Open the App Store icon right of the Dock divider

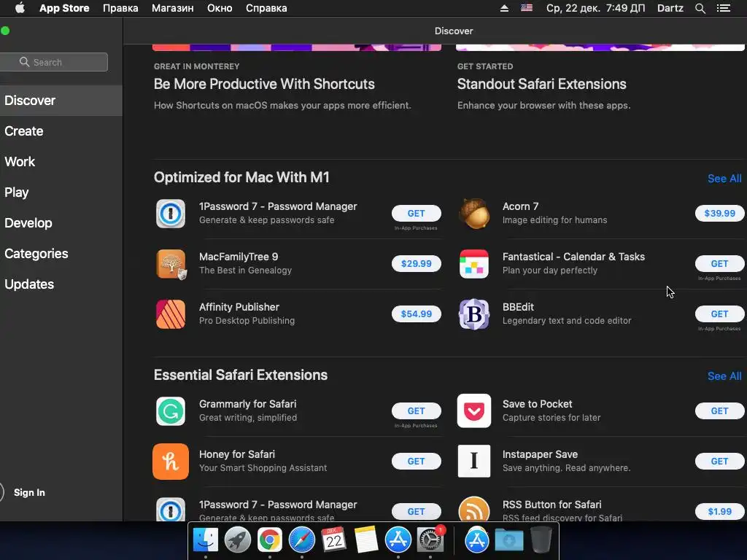(476, 540)
